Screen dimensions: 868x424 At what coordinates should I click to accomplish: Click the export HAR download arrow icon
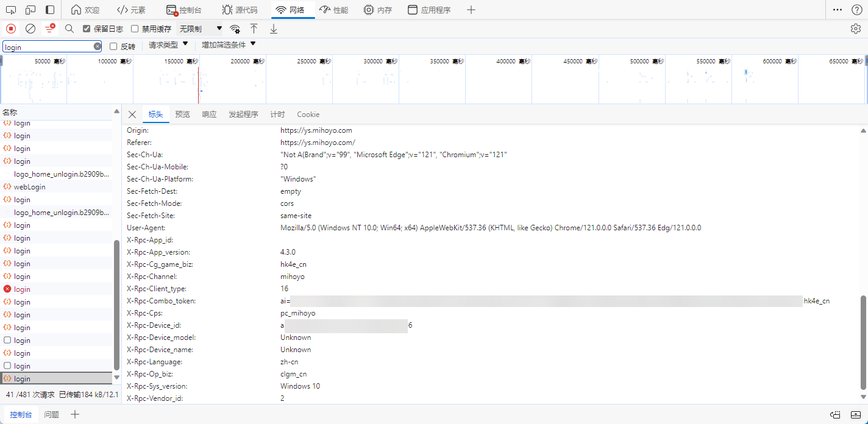click(x=274, y=29)
